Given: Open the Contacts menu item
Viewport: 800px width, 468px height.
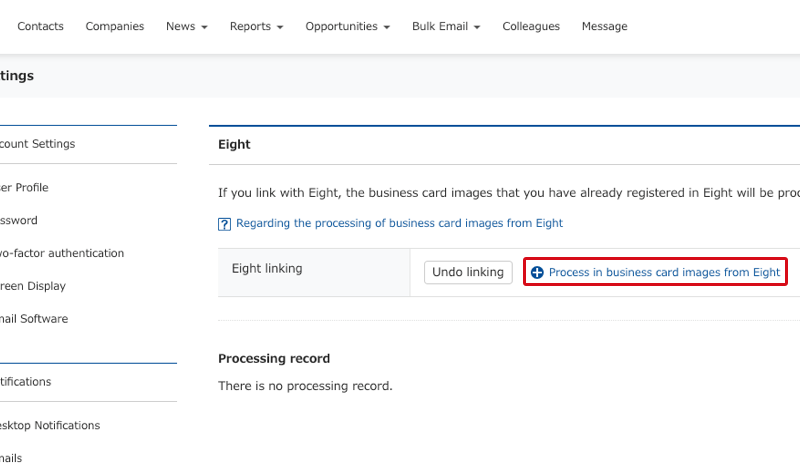Looking at the screenshot, I should (x=40, y=27).
